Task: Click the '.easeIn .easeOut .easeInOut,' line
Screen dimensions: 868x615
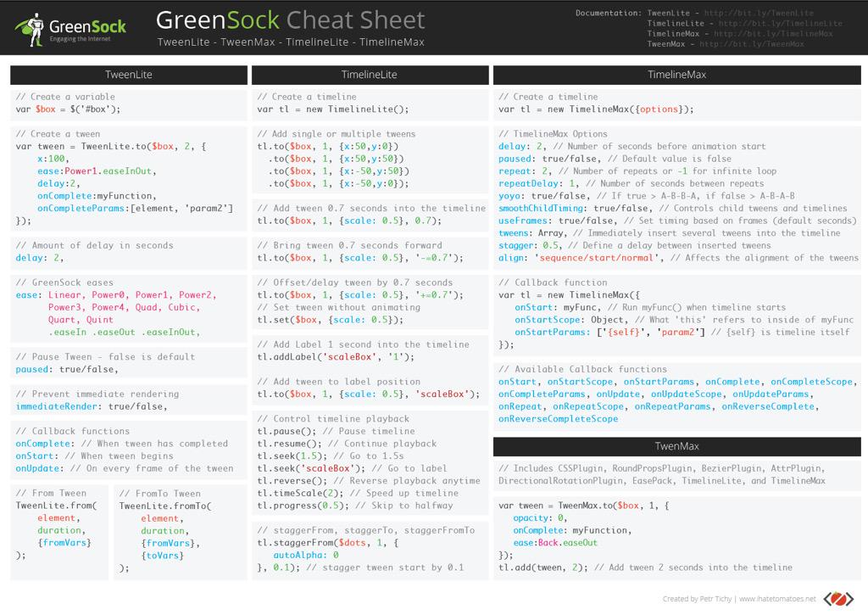Action: pos(124,333)
